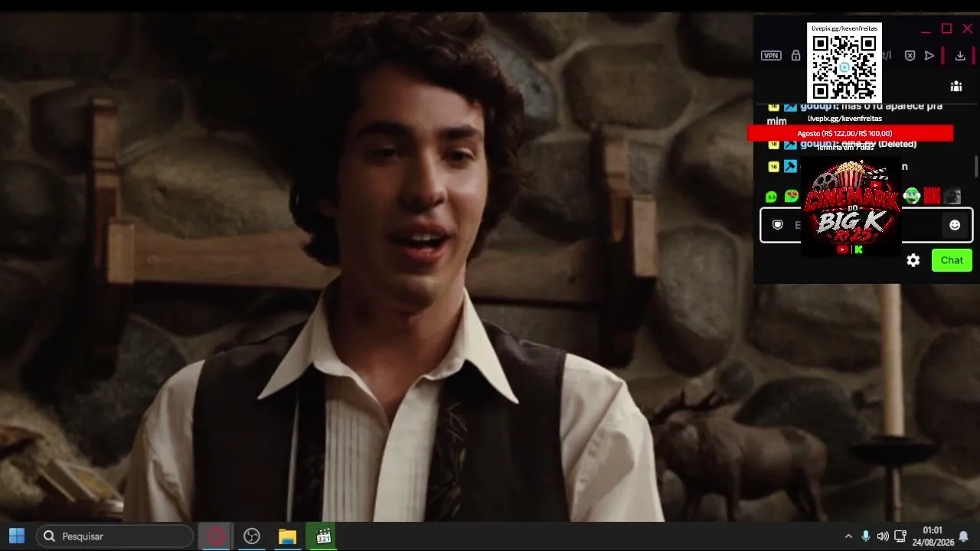Open chat settings gear icon
The image size is (980, 551).
[x=913, y=260]
